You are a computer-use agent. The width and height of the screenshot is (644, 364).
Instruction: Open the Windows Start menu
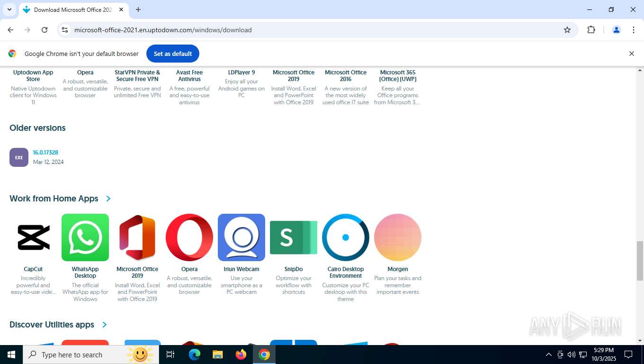(x=11, y=355)
